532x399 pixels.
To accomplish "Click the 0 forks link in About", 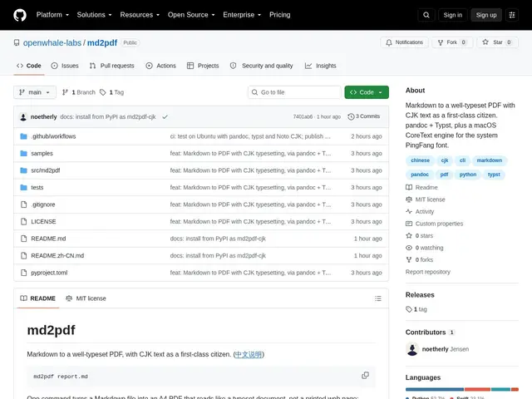I will (420, 260).
